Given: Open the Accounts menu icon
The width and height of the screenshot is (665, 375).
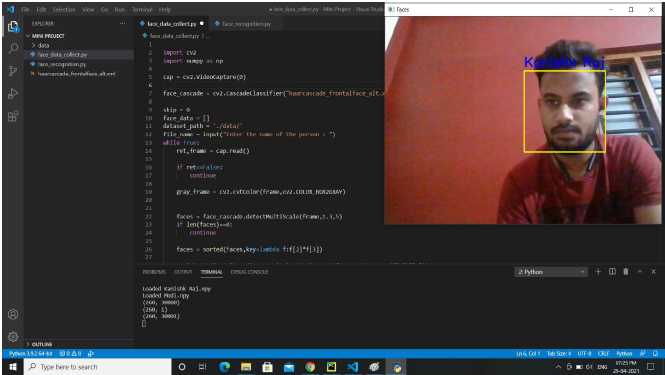Looking at the screenshot, I should pyautogui.click(x=13, y=314).
